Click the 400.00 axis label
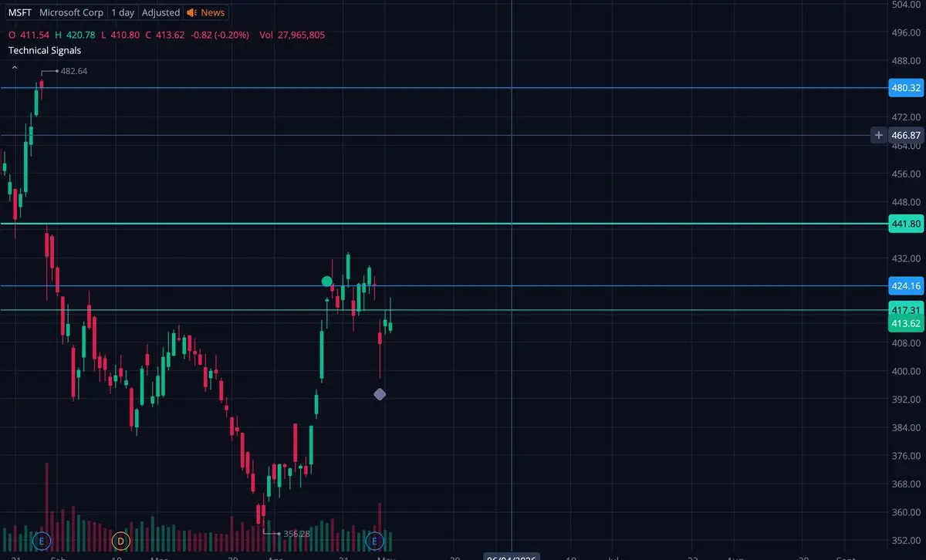The height and width of the screenshot is (560, 926). tap(906, 371)
